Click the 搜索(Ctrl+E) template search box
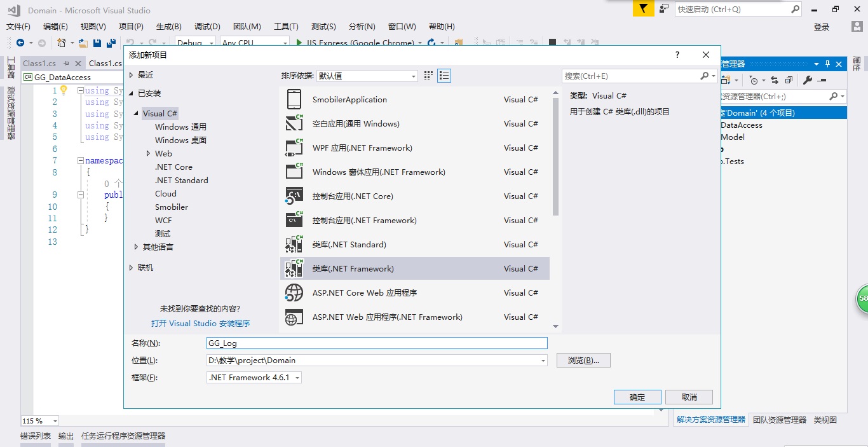 click(x=639, y=76)
